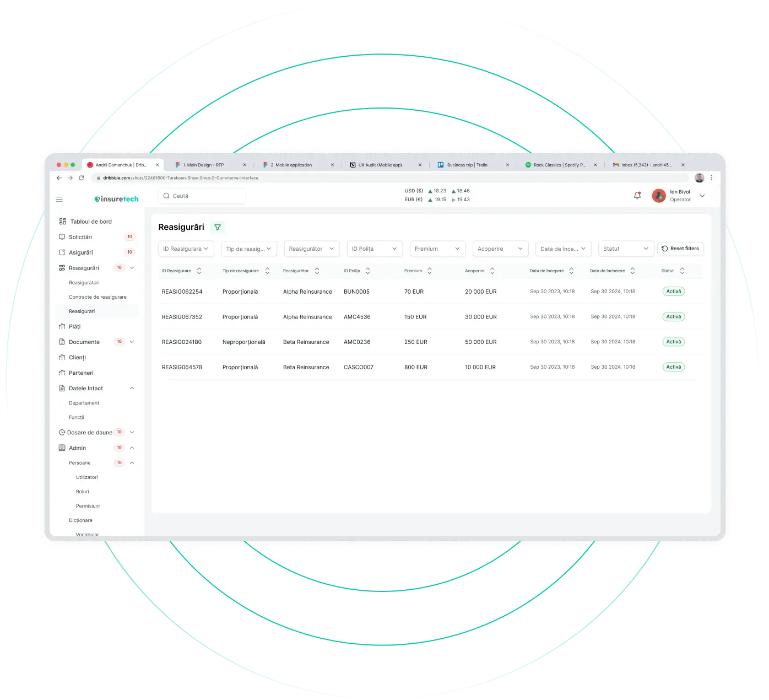The height and width of the screenshot is (700, 769).
Task: Open the Asigurări section icon
Action: click(x=62, y=252)
